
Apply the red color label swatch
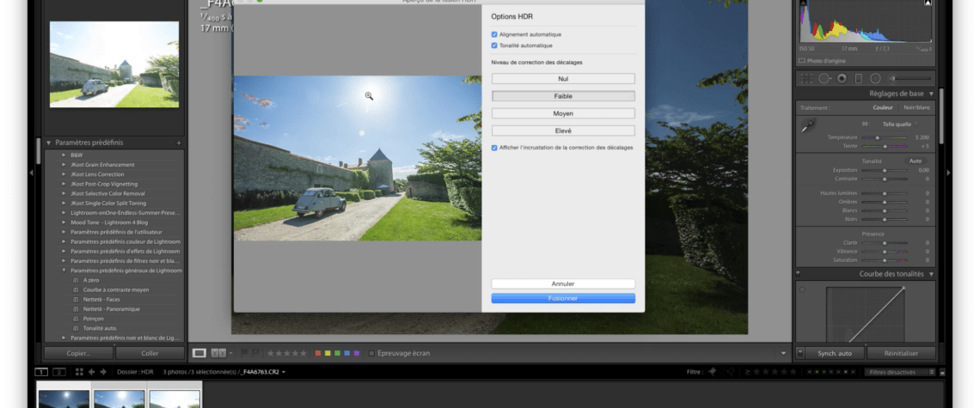point(317,353)
